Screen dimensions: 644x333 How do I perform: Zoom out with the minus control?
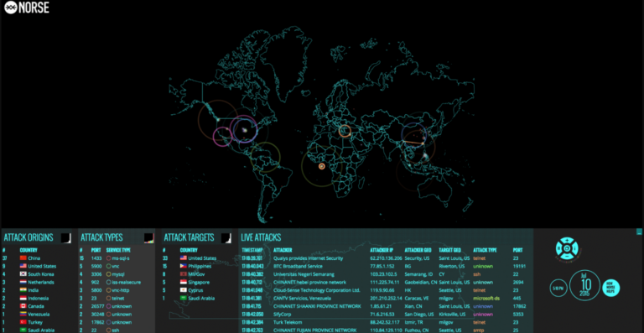coord(567,256)
